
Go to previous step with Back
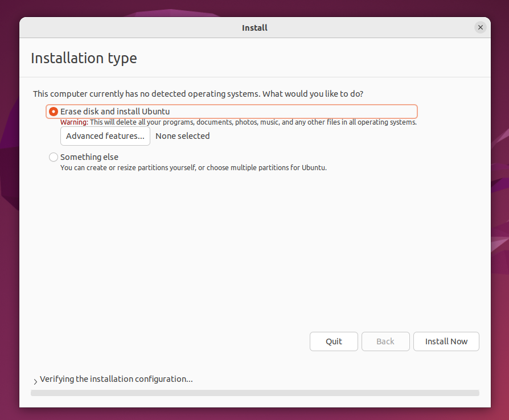tap(385, 341)
